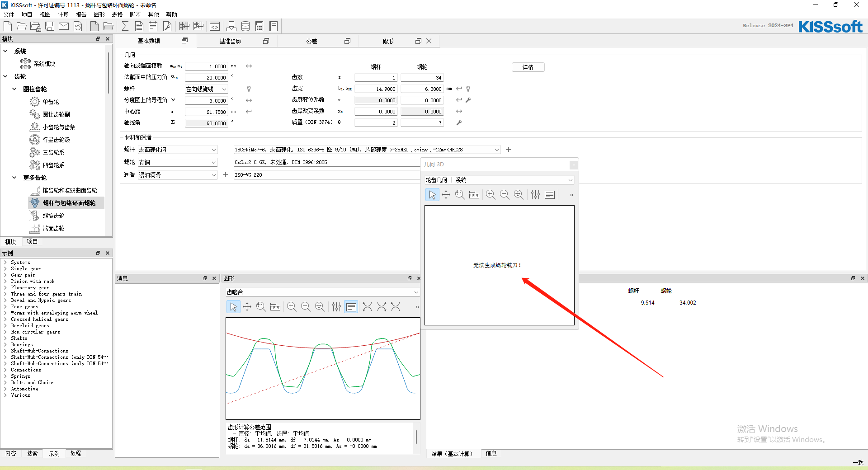
Task: Open the database tool icon in toolbar
Action: click(245, 26)
